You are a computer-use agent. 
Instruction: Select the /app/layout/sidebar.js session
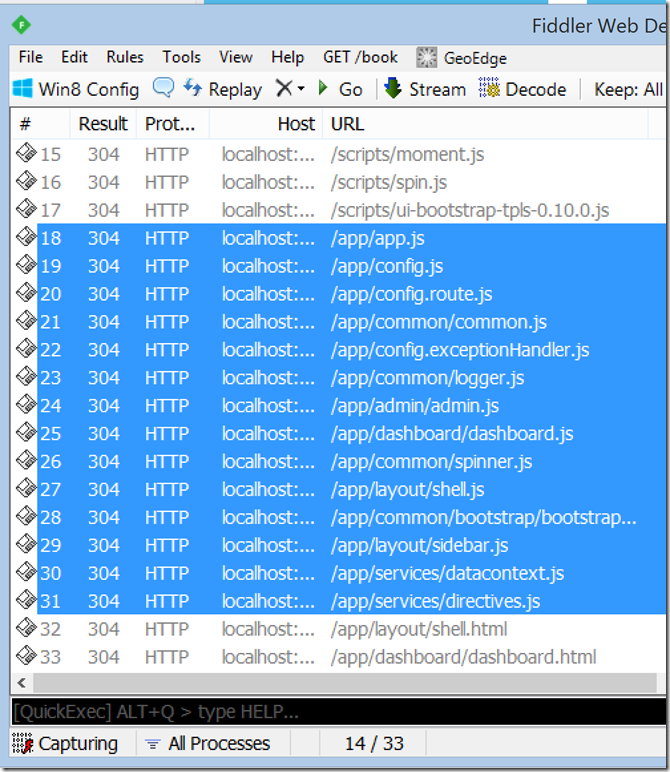pyautogui.click(x=339, y=545)
